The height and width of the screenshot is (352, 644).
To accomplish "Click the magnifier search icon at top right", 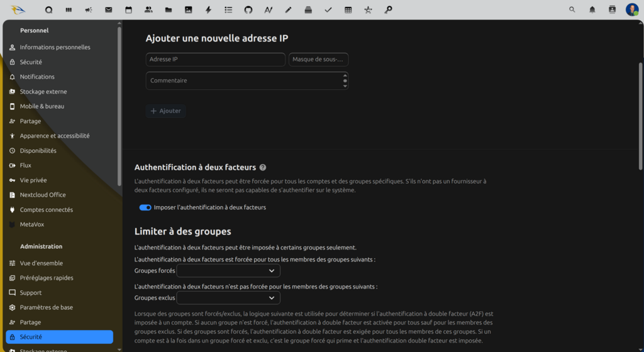I will 572,10.
